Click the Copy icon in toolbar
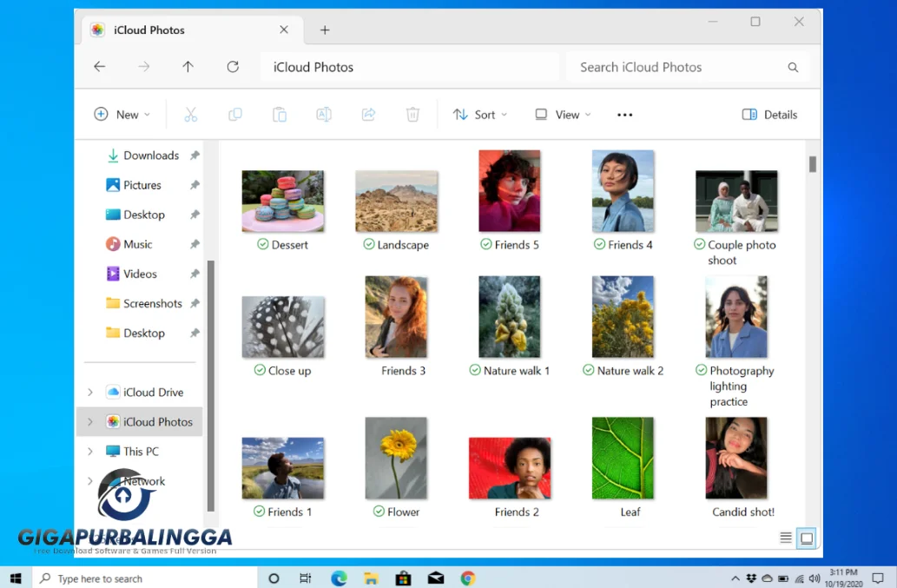The width and height of the screenshot is (897, 588). coord(235,115)
